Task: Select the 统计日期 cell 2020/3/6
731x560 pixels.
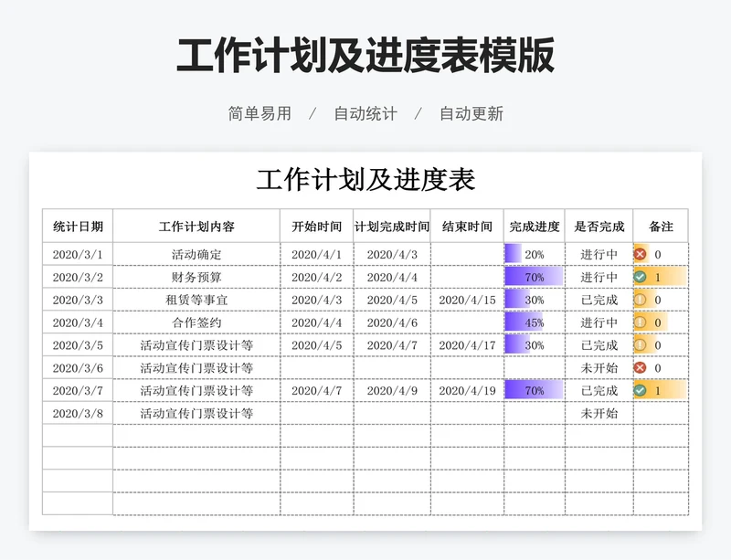Action: (x=78, y=368)
